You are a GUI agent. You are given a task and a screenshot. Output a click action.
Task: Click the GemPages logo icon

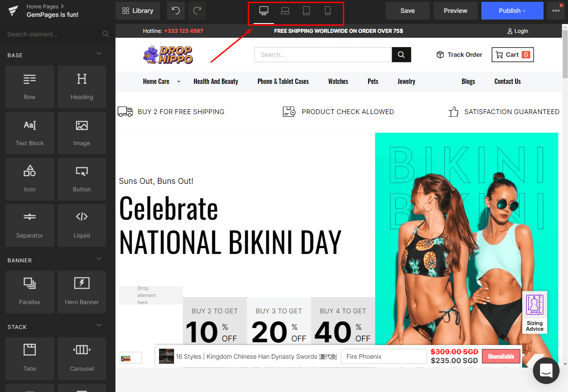13,11
